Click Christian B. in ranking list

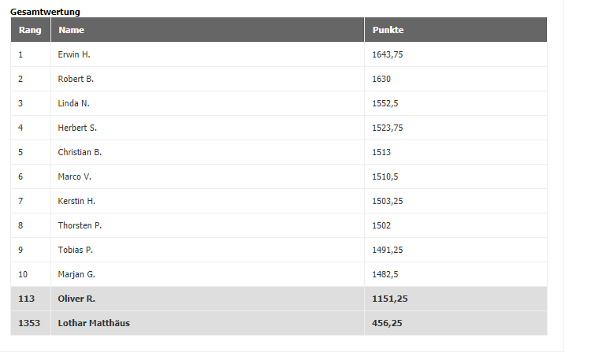[80, 152]
